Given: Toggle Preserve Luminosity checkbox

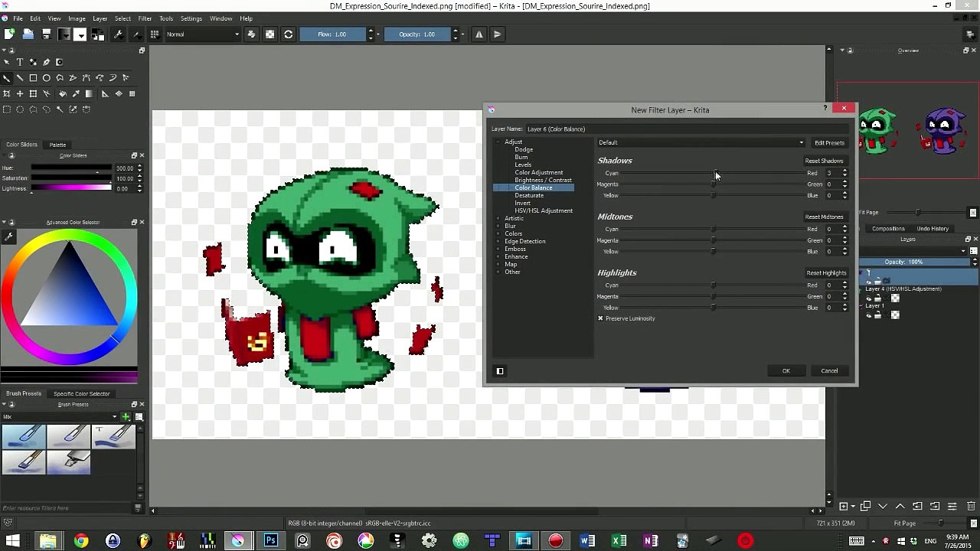Looking at the screenshot, I should tap(601, 318).
